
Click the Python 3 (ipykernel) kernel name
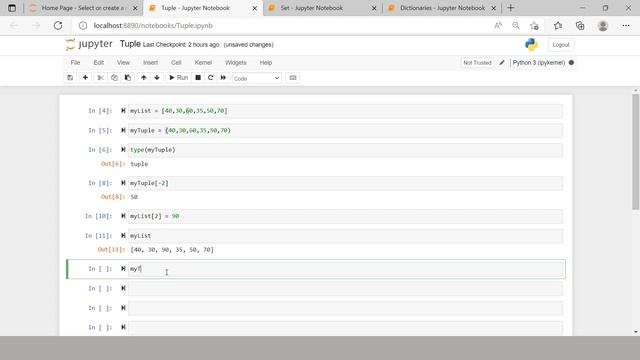539,62
